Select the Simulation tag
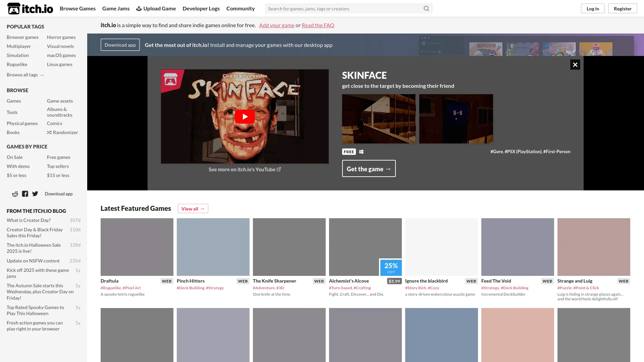Image resolution: width=644 pixels, height=362 pixels. click(x=18, y=55)
